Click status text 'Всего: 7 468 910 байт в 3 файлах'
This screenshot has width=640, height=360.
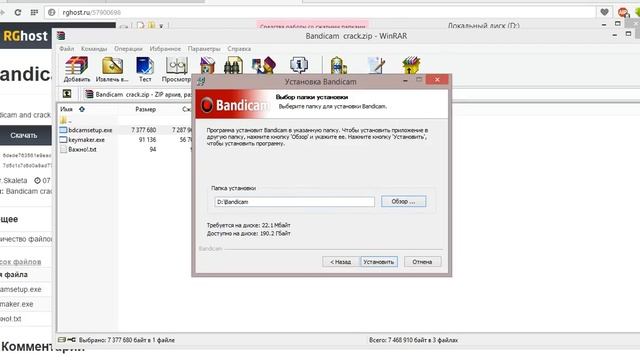pyautogui.click(x=413, y=340)
